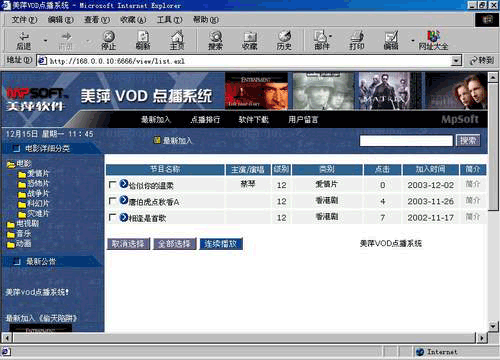Click the 全部选择 button
This screenshot has height=360, width=500.
click(174, 244)
